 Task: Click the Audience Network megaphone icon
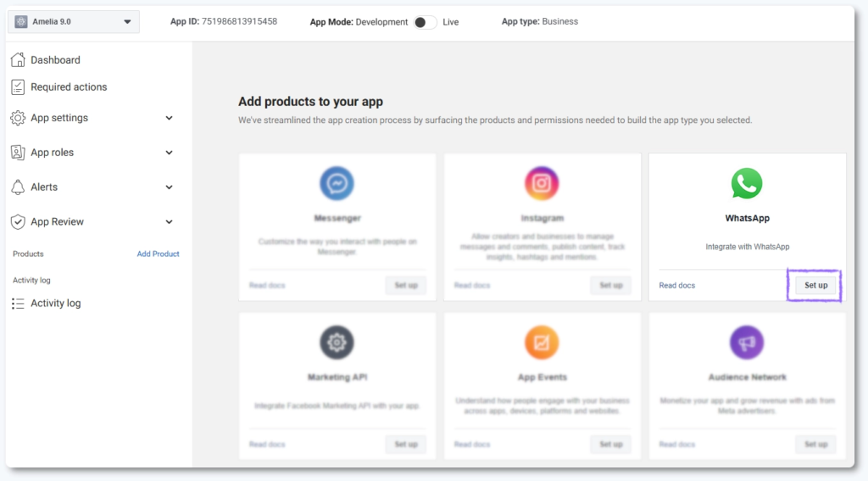[747, 343]
